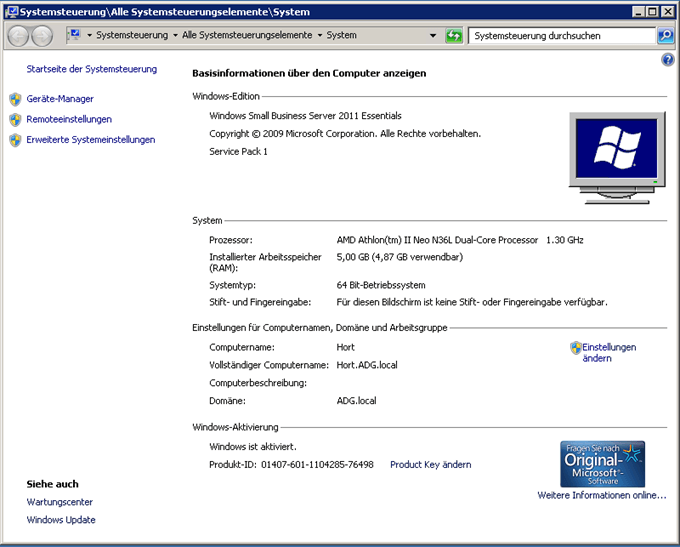Close the System window

pyautogui.click(x=667, y=12)
